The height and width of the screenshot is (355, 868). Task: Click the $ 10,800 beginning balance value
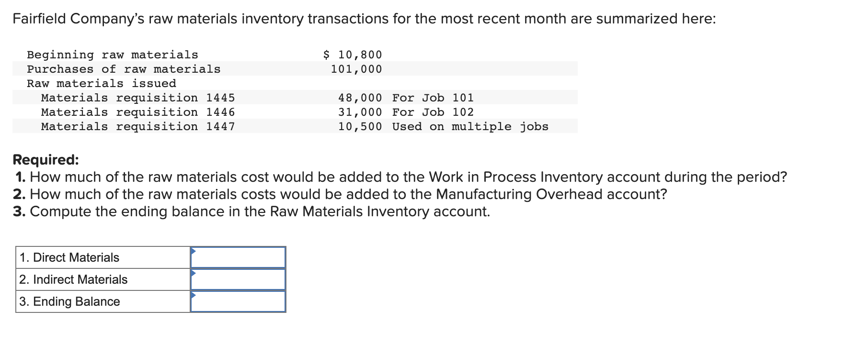click(x=353, y=55)
